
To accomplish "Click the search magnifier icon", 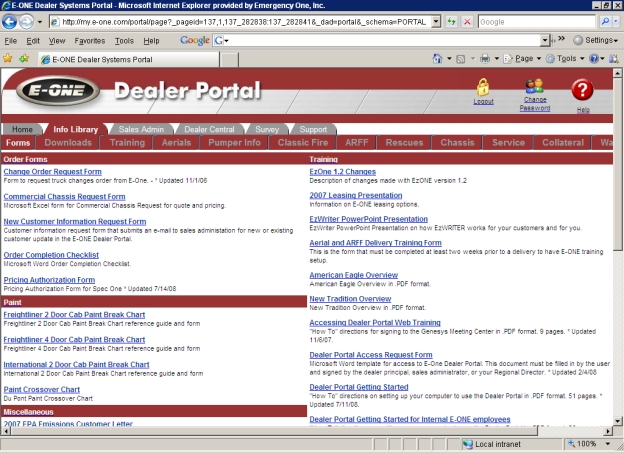I will point(604,21).
